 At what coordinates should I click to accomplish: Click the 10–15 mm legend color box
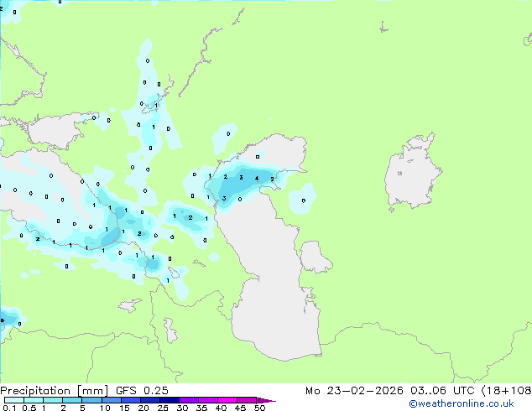point(111,400)
